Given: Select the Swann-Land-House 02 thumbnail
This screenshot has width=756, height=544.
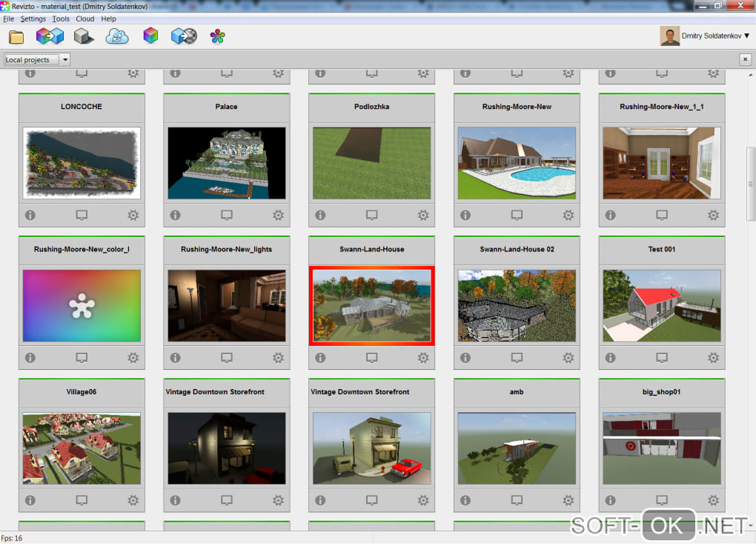Looking at the screenshot, I should tap(517, 306).
